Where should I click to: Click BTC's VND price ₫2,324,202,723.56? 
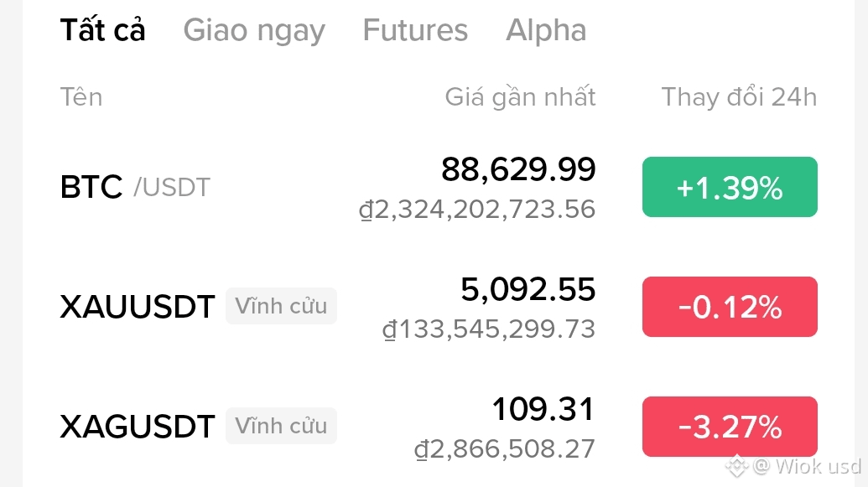coord(477,210)
